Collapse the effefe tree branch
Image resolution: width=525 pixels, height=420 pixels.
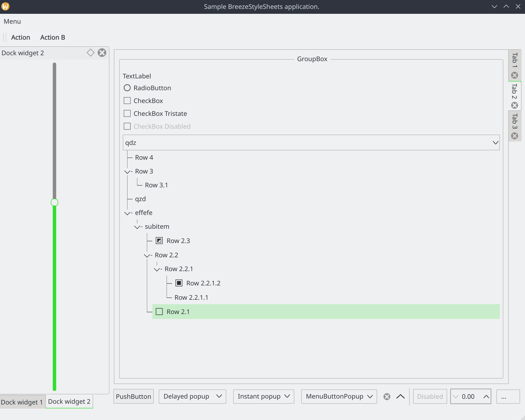coord(127,213)
